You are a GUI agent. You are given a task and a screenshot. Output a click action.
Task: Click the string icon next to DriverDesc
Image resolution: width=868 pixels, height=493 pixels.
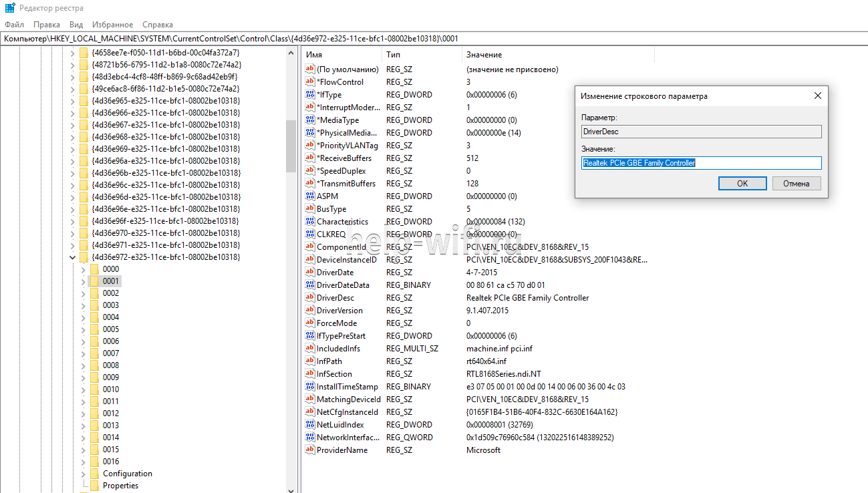tap(310, 298)
